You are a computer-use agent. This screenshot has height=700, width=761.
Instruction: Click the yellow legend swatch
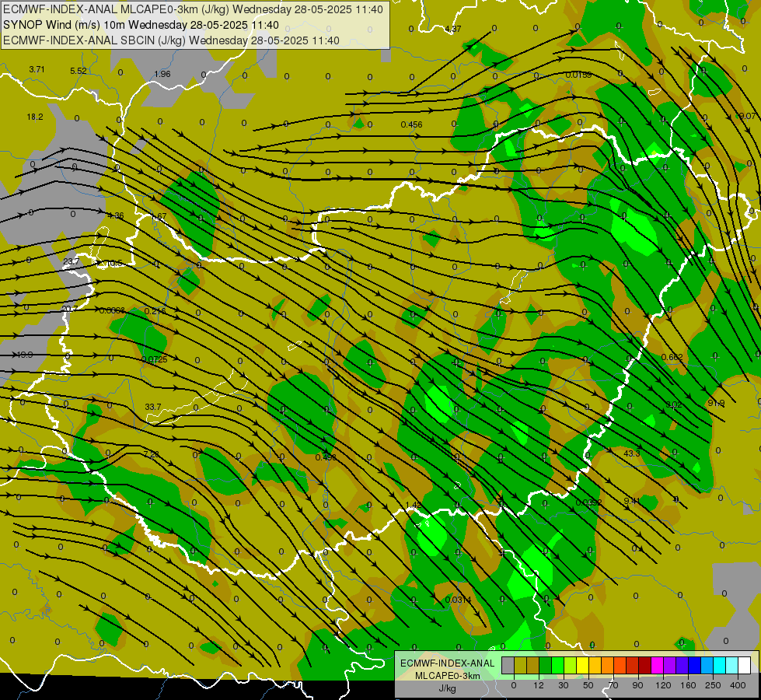click(x=583, y=665)
